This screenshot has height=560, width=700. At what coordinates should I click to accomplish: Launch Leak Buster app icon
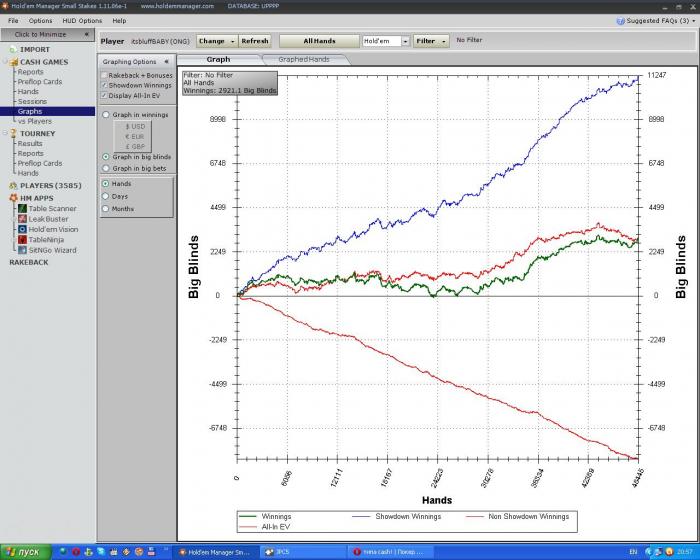click(x=22, y=219)
